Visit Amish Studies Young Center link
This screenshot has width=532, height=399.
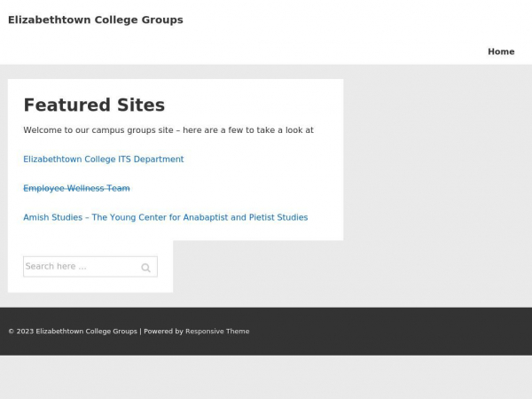coord(166,217)
